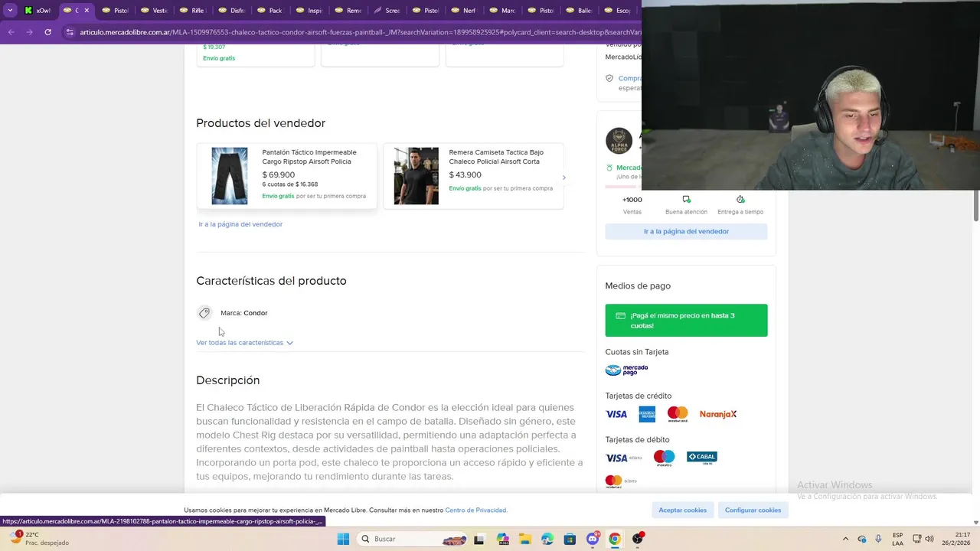Viewport: 980px width, 551px height.
Task: Open Microsoft Edge from the taskbar
Action: (547, 539)
